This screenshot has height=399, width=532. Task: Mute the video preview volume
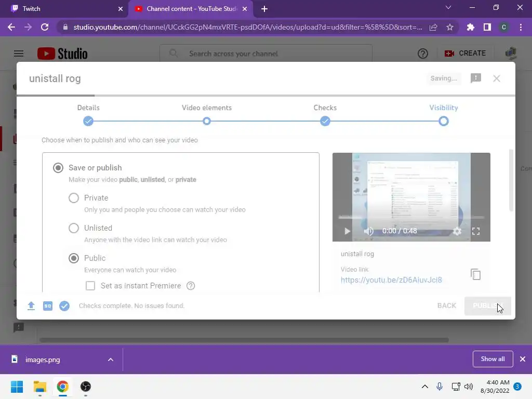pos(368,231)
